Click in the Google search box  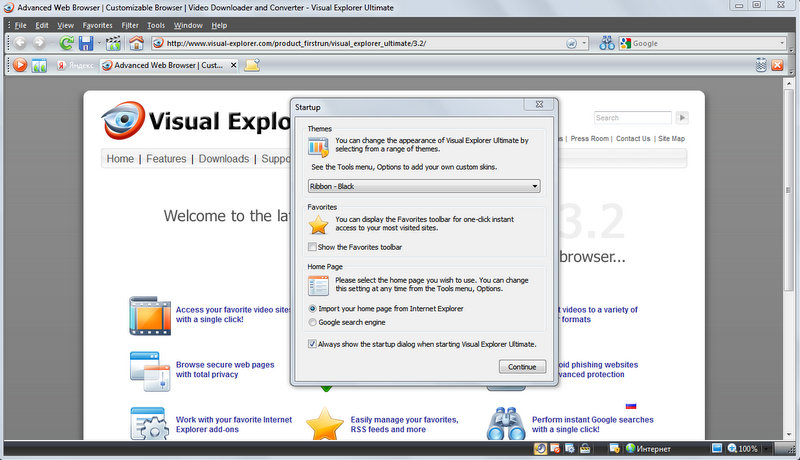tap(704, 43)
